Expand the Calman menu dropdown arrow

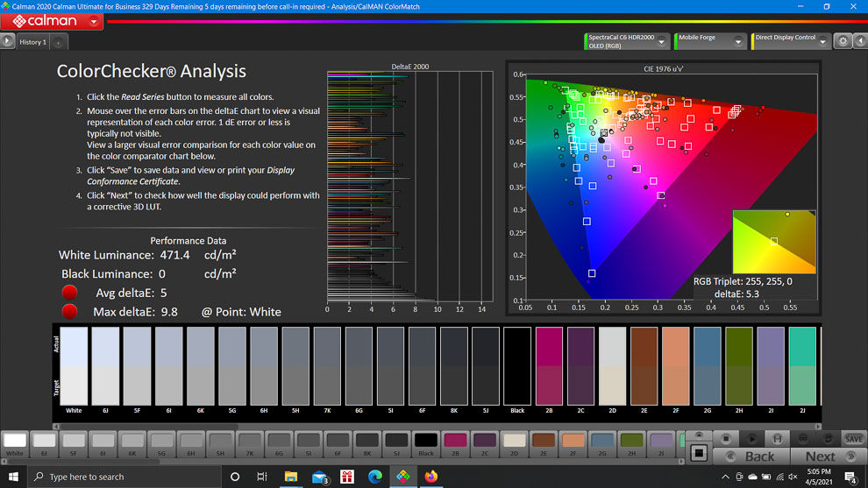pyautogui.click(x=94, y=22)
